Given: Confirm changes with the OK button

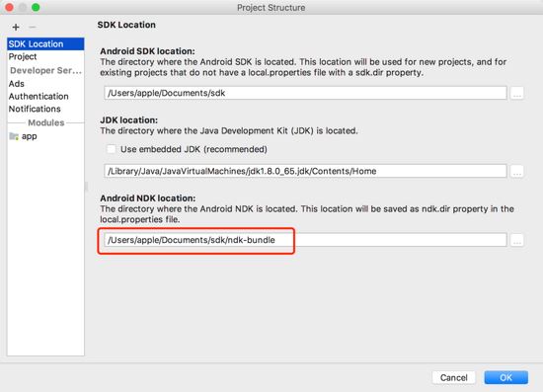Looking at the screenshot, I should tap(505, 377).
